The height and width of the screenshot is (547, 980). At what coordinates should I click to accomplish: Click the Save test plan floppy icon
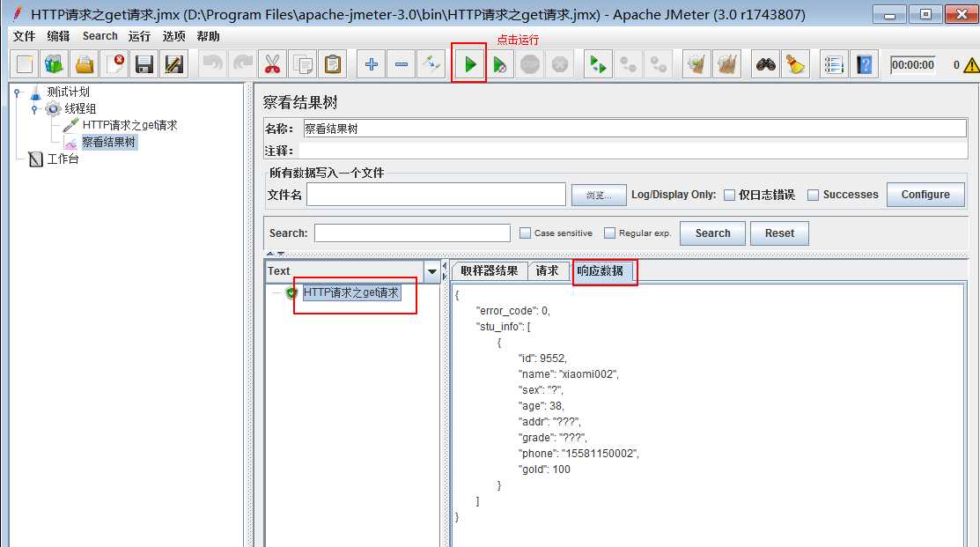coord(144,64)
